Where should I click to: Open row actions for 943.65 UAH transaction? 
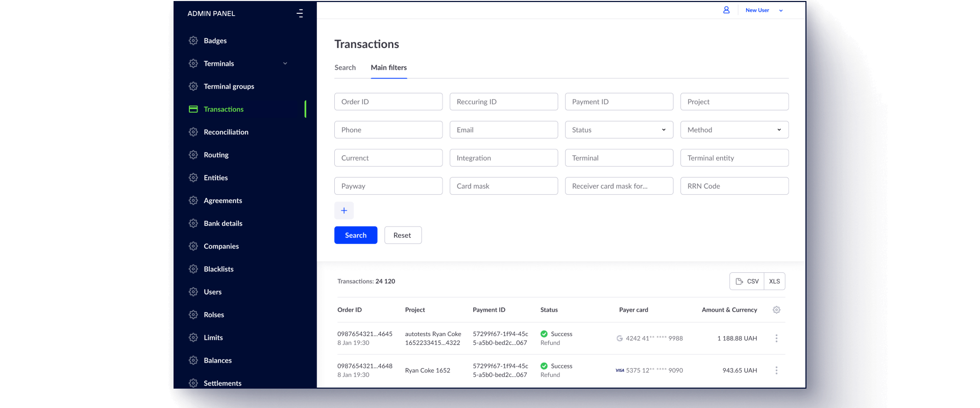[x=776, y=371]
